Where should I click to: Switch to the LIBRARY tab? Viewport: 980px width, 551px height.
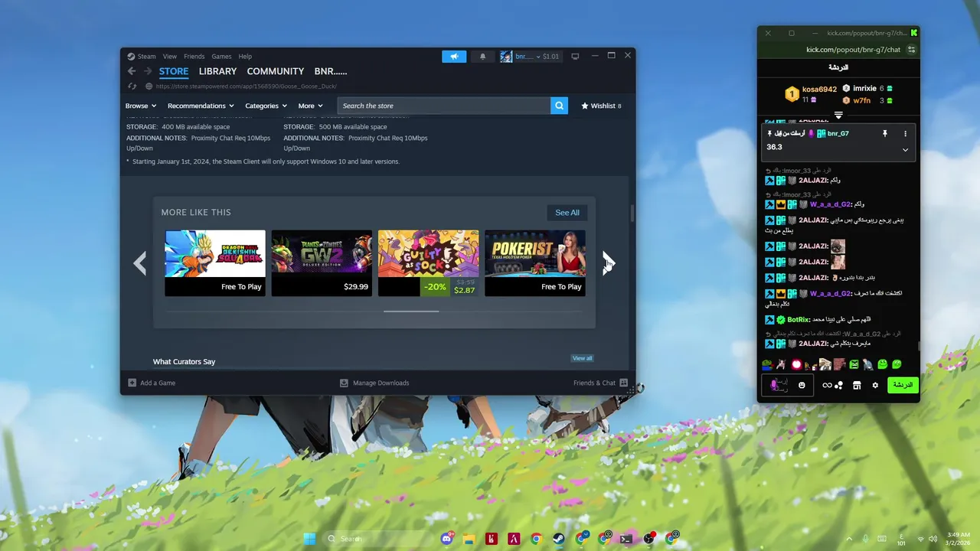tap(217, 71)
